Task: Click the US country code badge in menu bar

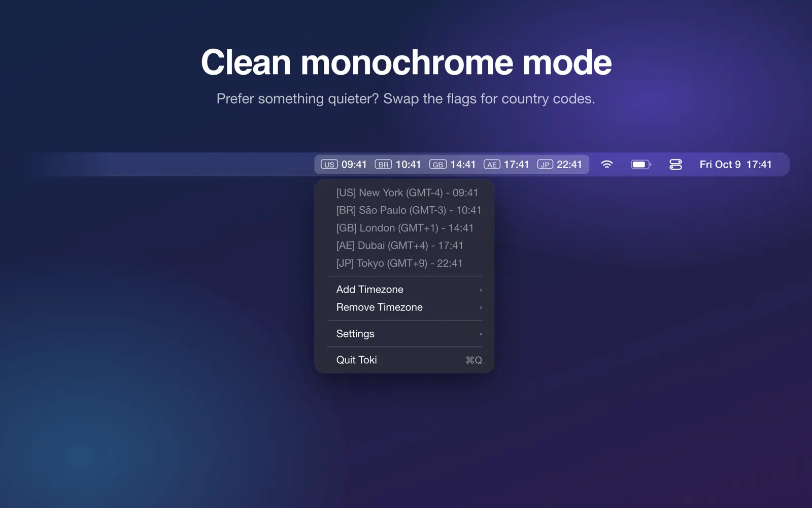Action: click(329, 165)
